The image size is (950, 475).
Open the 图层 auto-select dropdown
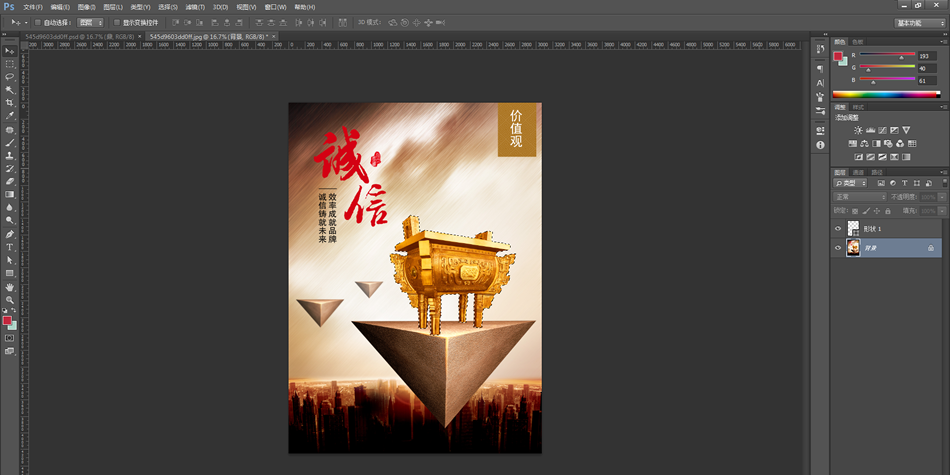click(x=91, y=22)
